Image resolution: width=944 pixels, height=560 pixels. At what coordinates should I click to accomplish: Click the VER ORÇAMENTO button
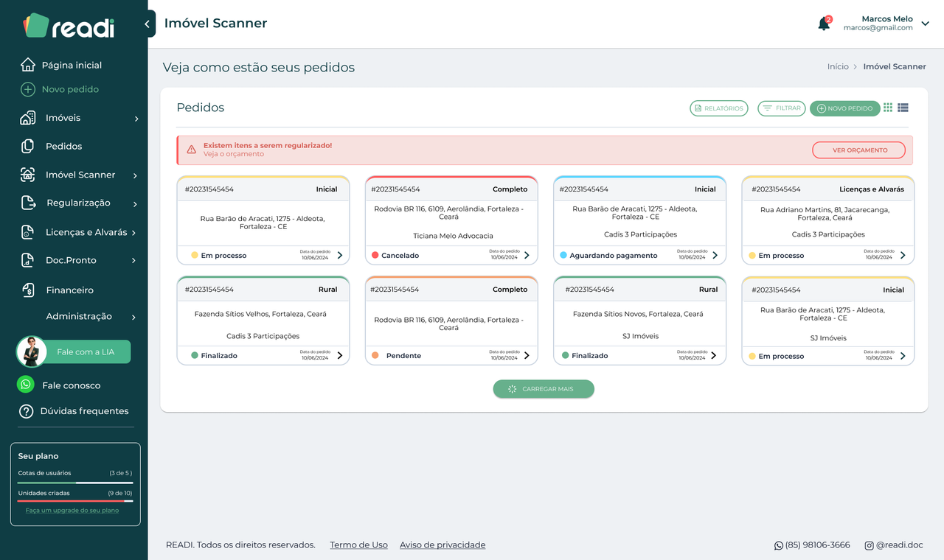(x=859, y=150)
